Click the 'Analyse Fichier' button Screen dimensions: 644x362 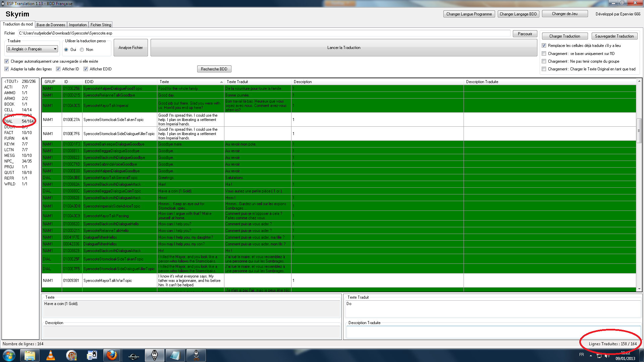tap(130, 48)
